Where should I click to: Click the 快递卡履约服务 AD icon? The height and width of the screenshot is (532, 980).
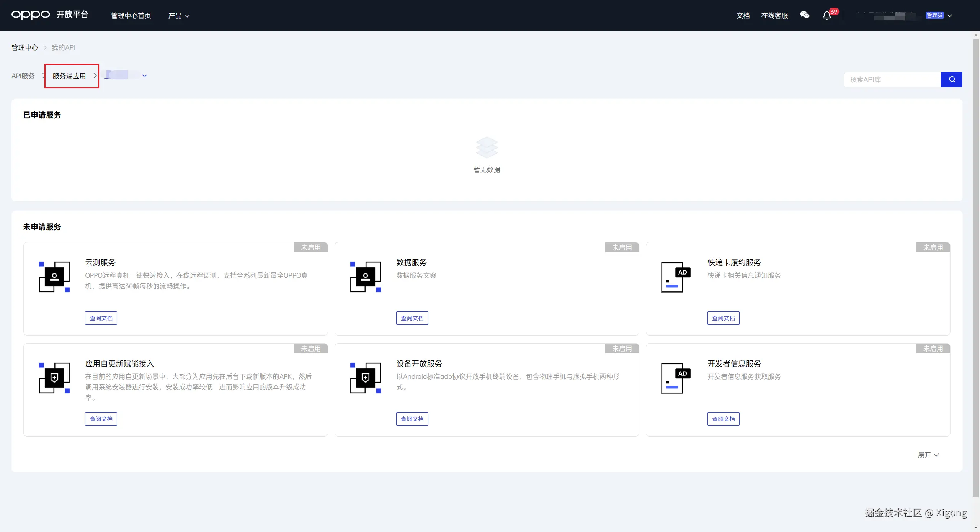[x=676, y=277]
